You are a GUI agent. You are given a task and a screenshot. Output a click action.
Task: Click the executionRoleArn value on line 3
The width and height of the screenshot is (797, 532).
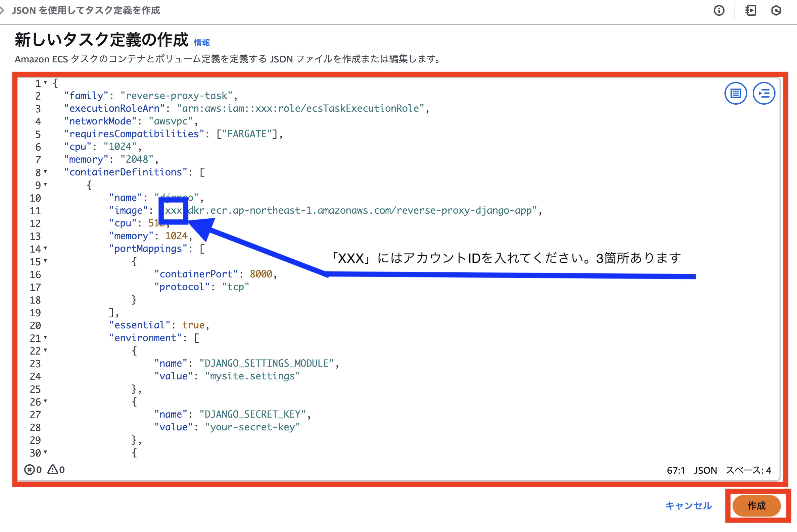point(300,109)
